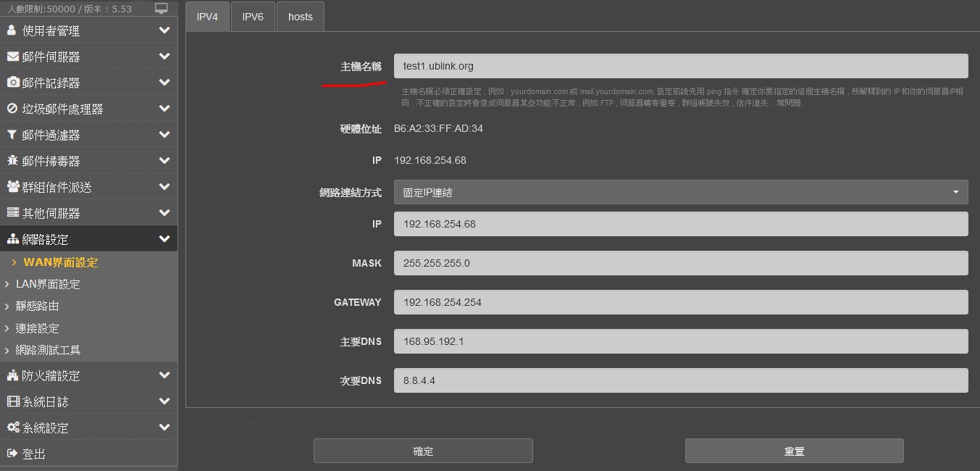The image size is (980, 471).
Task: Open the 網路連結方式 dropdown
Action: click(x=680, y=192)
